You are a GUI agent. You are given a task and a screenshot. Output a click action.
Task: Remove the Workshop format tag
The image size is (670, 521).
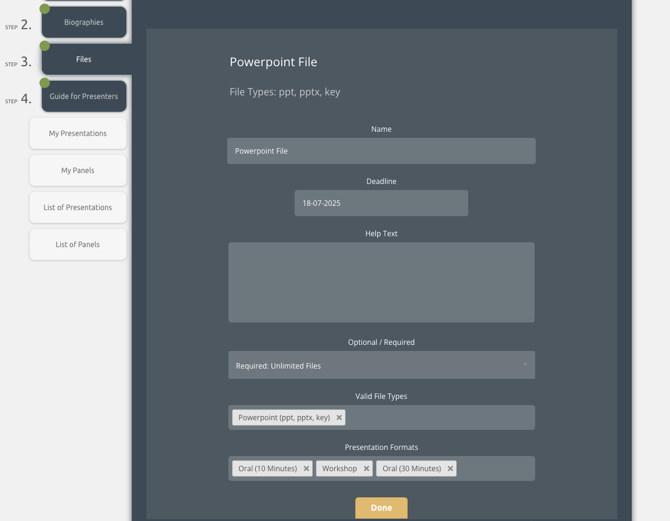click(x=366, y=469)
